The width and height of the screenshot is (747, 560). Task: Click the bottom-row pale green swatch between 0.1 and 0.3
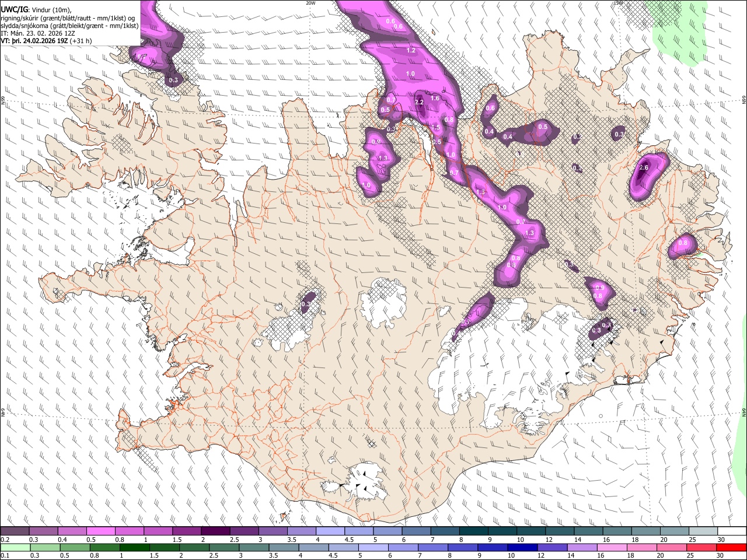pos(16,547)
